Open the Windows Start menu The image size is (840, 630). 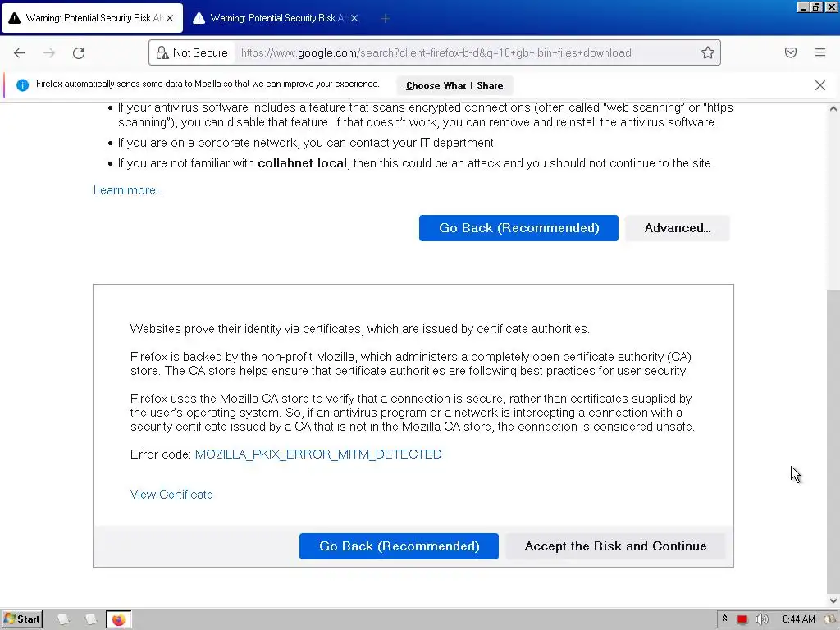coord(22,619)
